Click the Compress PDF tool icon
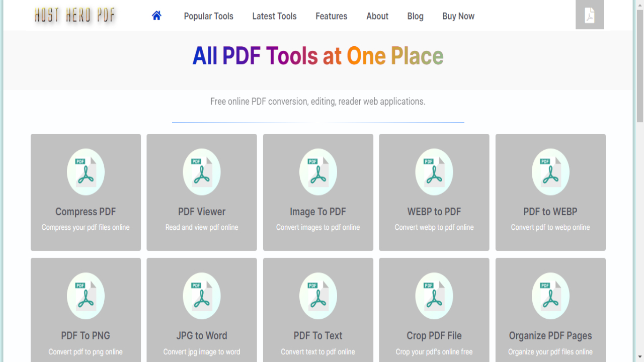This screenshot has width=644, height=362. (x=86, y=172)
